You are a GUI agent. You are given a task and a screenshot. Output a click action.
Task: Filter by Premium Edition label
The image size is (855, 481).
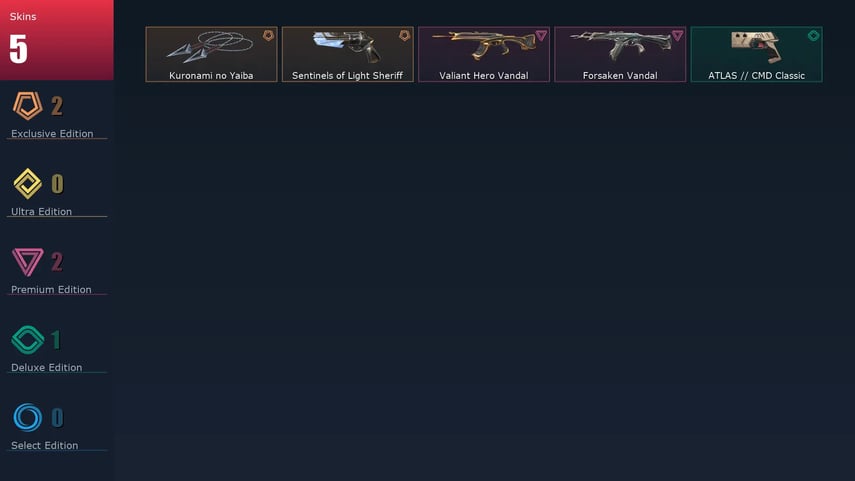51,290
